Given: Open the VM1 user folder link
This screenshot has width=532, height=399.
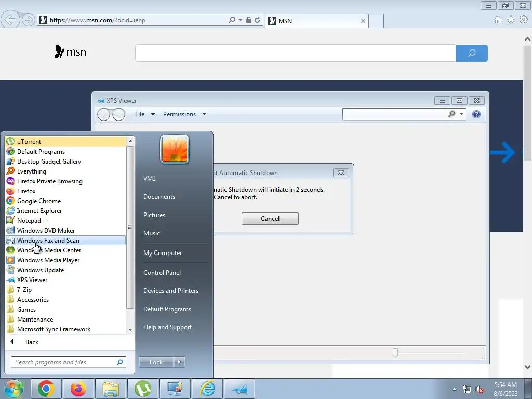Looking at the screenshot, I should point(149,179).
